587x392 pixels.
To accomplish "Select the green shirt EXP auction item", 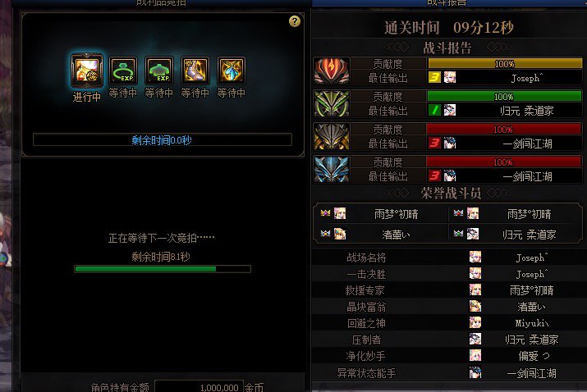I will 159,71.
